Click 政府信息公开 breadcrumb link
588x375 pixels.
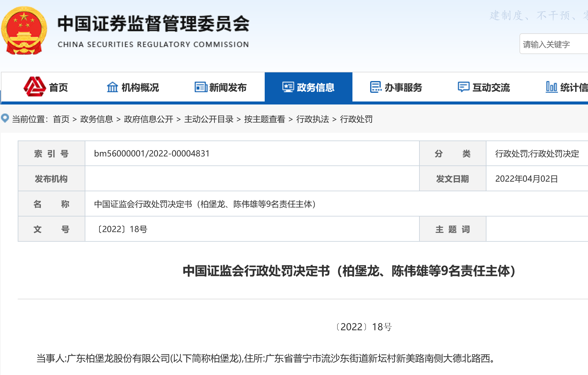coord(148,119)
